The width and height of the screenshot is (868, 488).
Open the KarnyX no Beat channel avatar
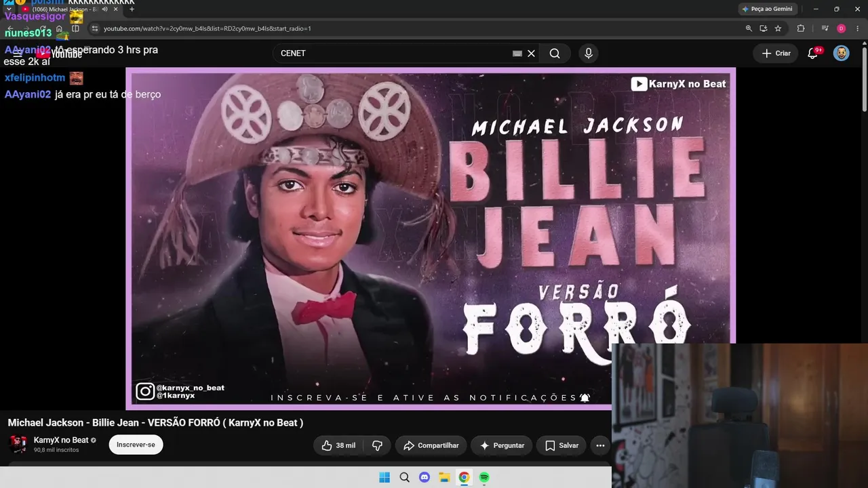point(18,445)
